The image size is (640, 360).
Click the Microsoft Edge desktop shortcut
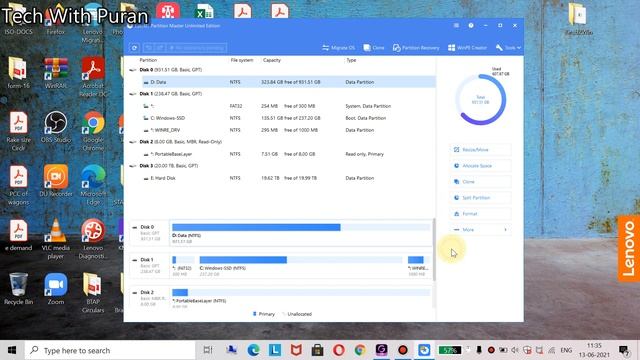(x=93, y=185)
